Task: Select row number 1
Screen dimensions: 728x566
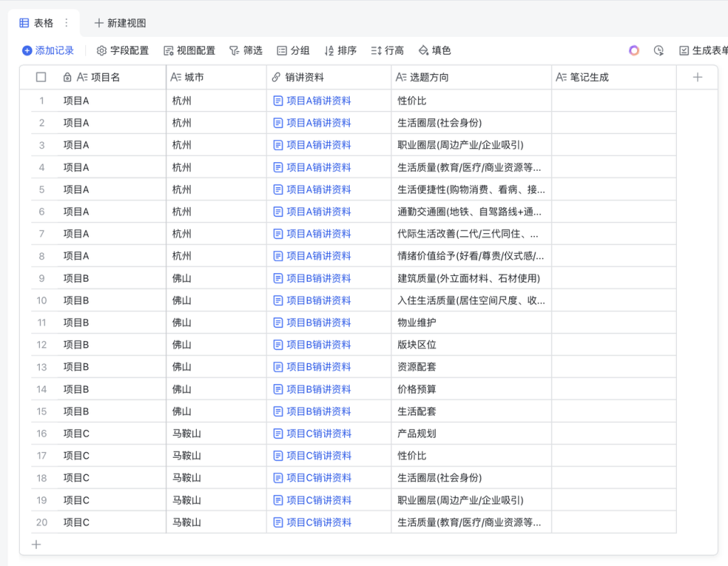Action: coord(42,101)
